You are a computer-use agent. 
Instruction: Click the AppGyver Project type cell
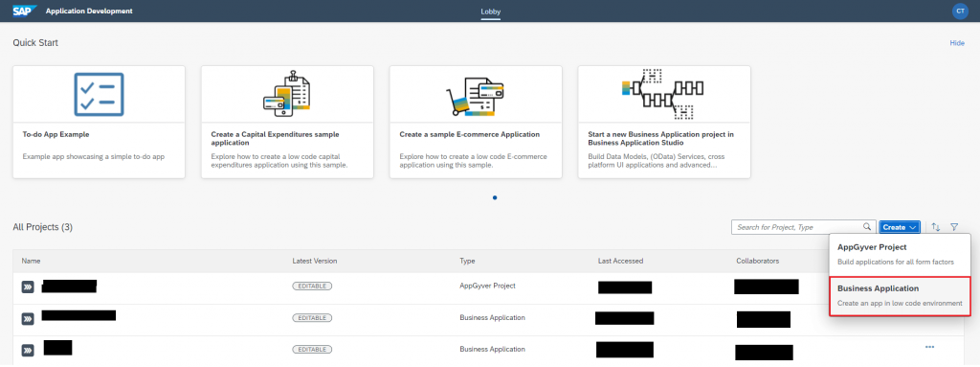click(x=487, y=286)
